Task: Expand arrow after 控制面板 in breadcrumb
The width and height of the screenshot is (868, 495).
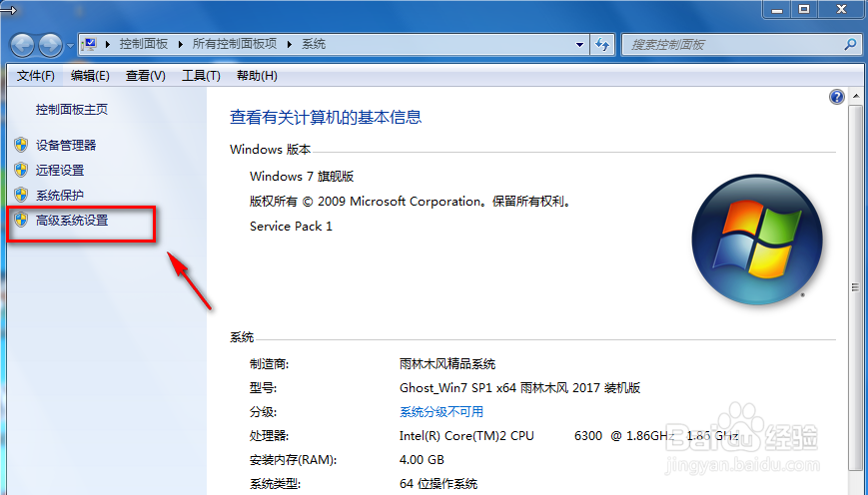Action: click(x=180, y=44)
